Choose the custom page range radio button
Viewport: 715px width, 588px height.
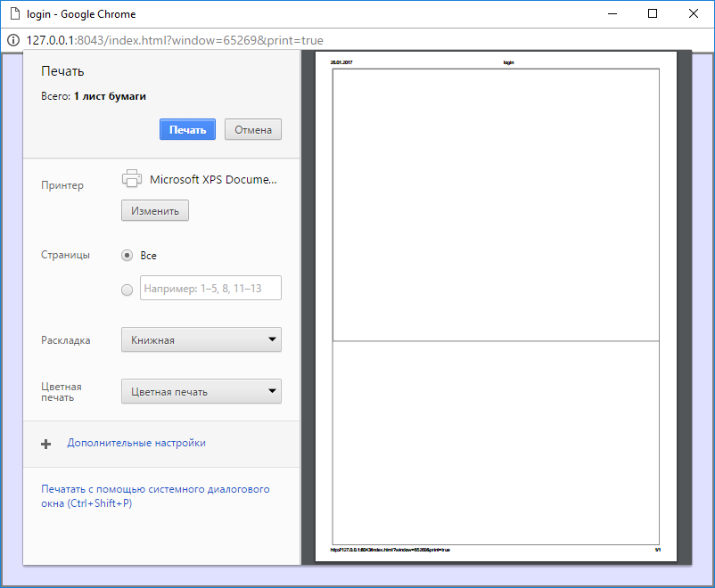pos(127,289)
